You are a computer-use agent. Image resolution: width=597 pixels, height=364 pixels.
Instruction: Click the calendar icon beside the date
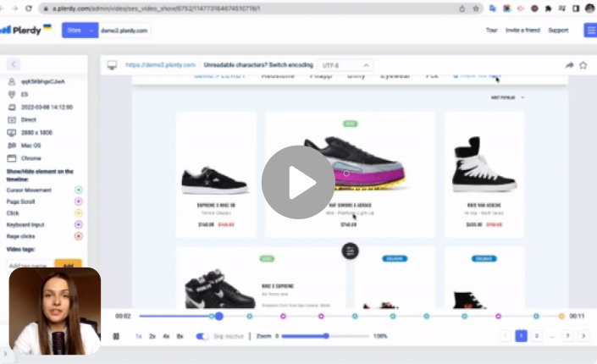12,107
